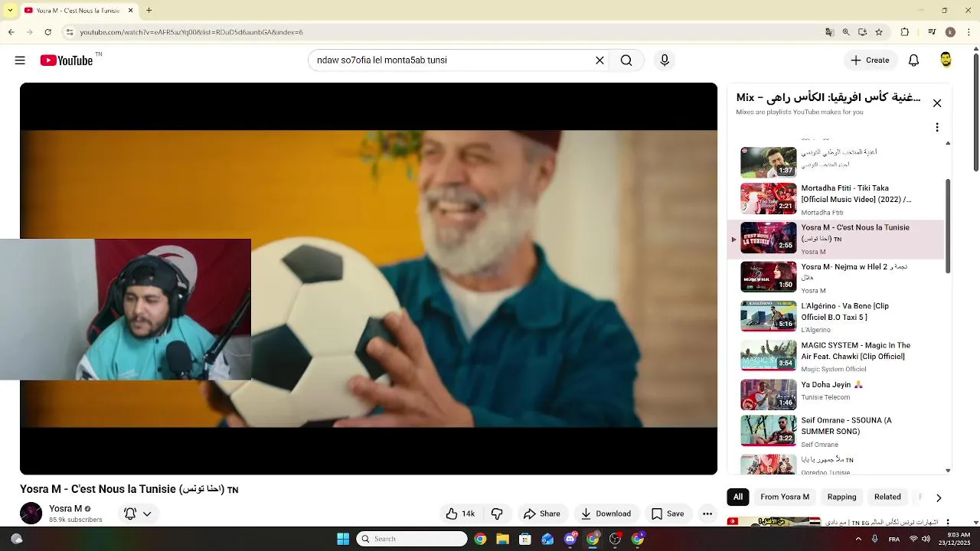Image resolution: width=980 pixels, height=551 pixels.
Task: Share the video
Action: [542, 514]
